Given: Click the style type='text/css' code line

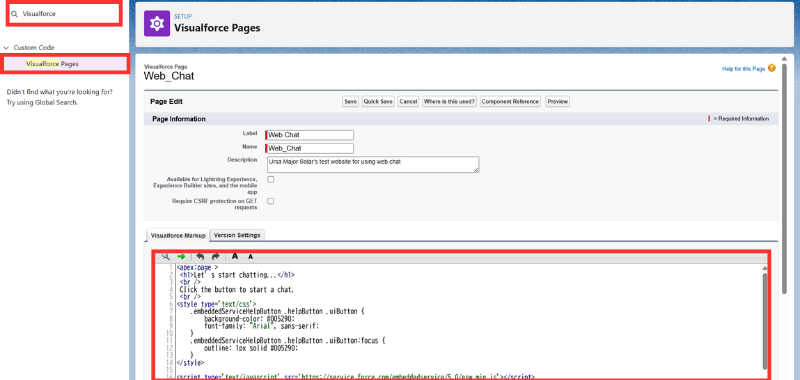Looking at the screenshot, I should (x=216, y=304).
